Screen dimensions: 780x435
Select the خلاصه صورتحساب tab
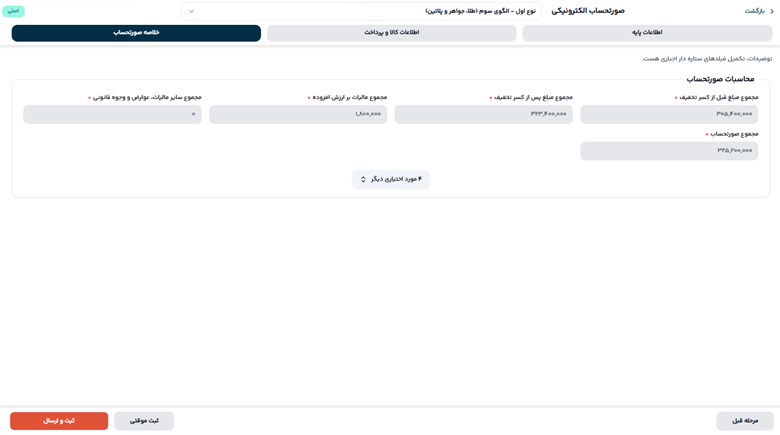pos(136,33)
